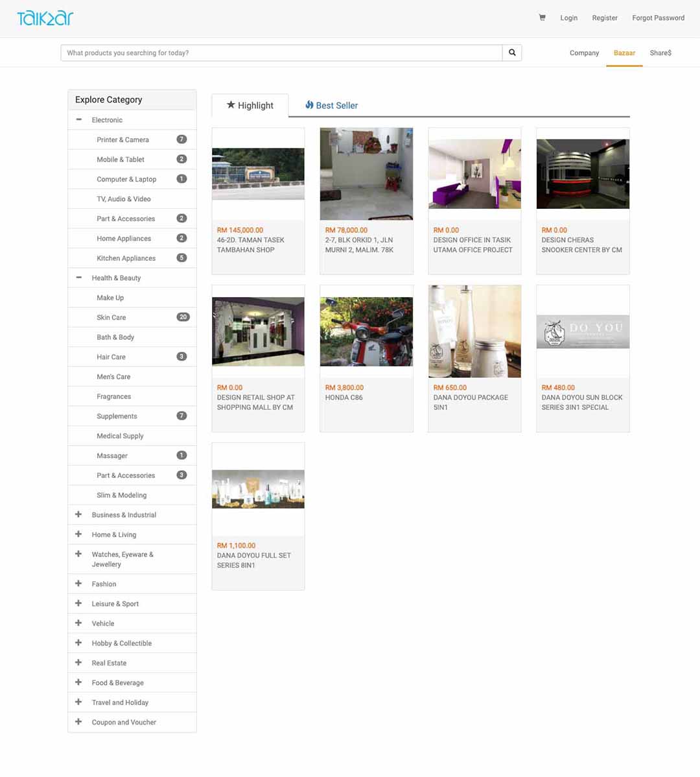The image size is (700, 777).
Task: Open the Company tab
Action: 584,53
